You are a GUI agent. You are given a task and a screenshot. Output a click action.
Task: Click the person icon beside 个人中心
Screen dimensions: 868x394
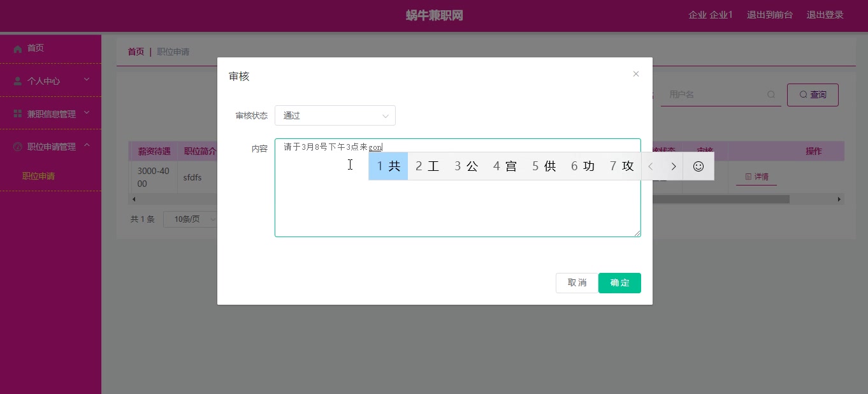pyautogui.click(x=17, y=81)
